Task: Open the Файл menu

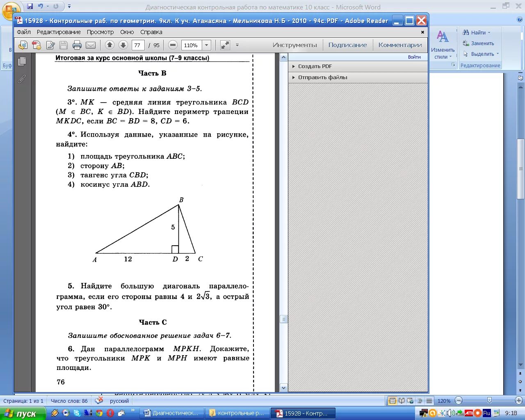Action: point(24,32)
